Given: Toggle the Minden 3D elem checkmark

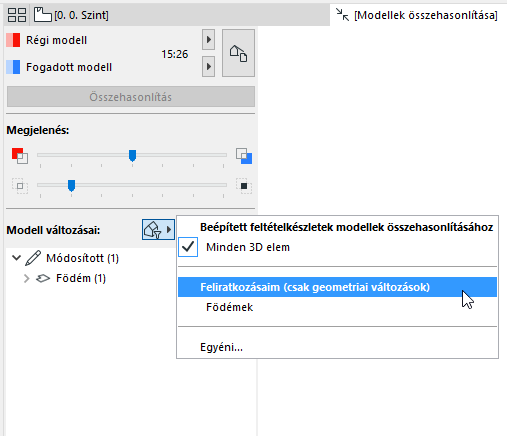Looking at the screenshot, I should pyautogui.click(x=188, y=247).
